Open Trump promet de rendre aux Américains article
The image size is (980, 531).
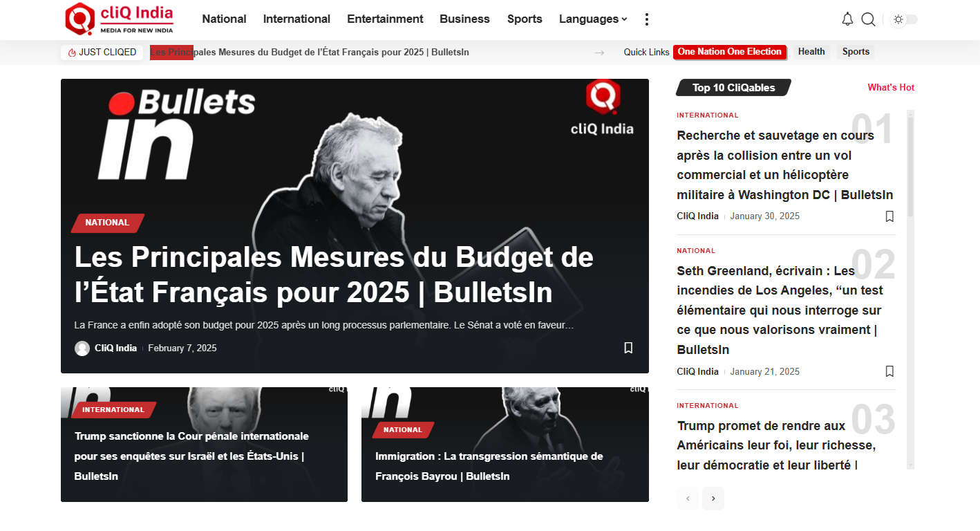tap(776, 445)
